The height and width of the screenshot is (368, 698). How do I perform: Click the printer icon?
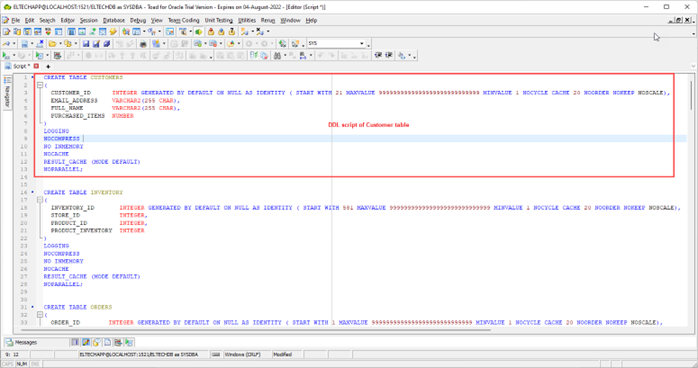tap(143, 44)
